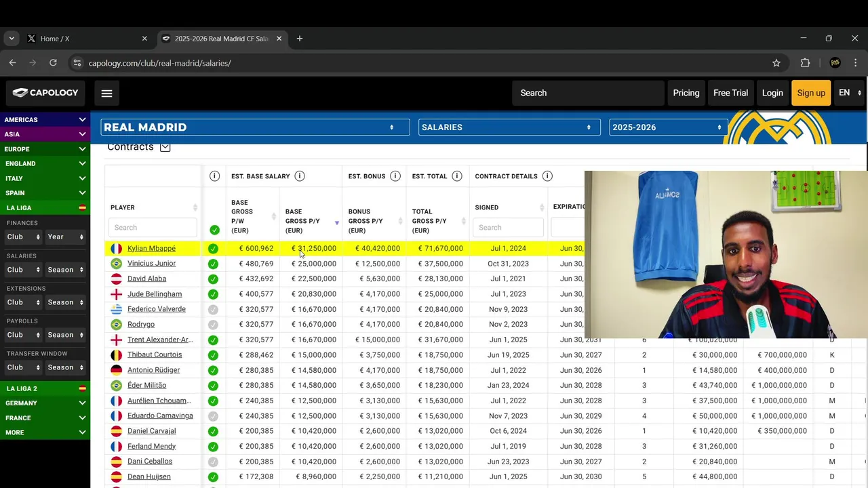Click the yellow Sign up button
This screenshot has width=868, height=488.
(811, 93)
